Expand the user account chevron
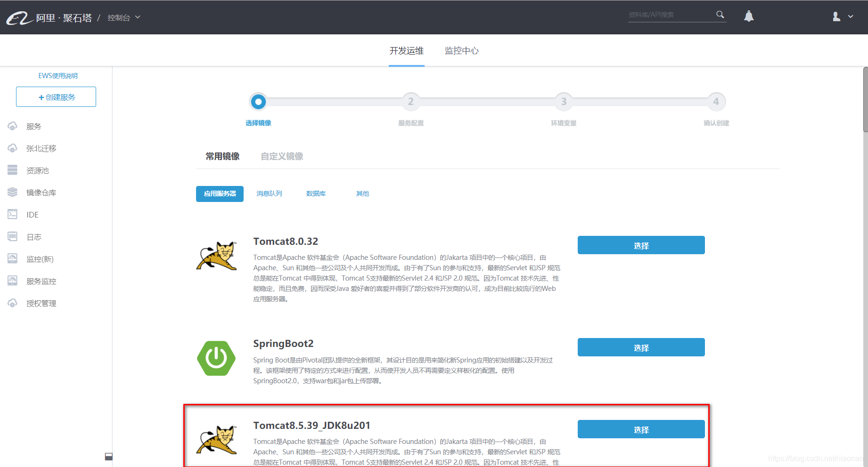The height and width of the screenshot is (467, 868). (851, 16)
